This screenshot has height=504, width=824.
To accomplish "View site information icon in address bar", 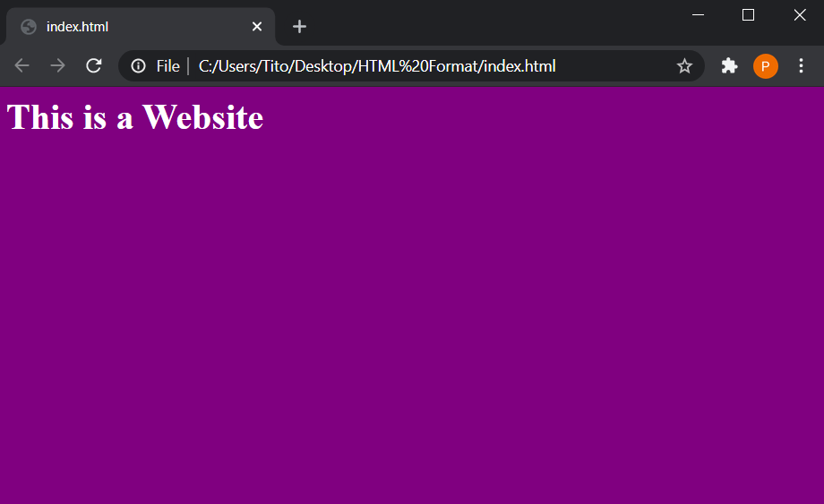I will click(138, 66).
